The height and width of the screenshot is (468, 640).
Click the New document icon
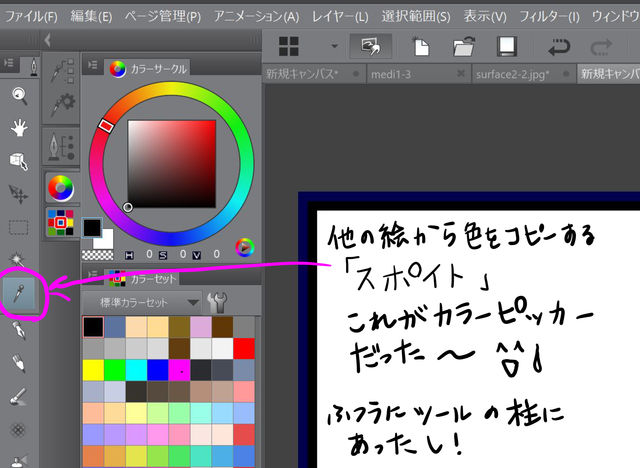pyautogui.click(x=422, y=47)
